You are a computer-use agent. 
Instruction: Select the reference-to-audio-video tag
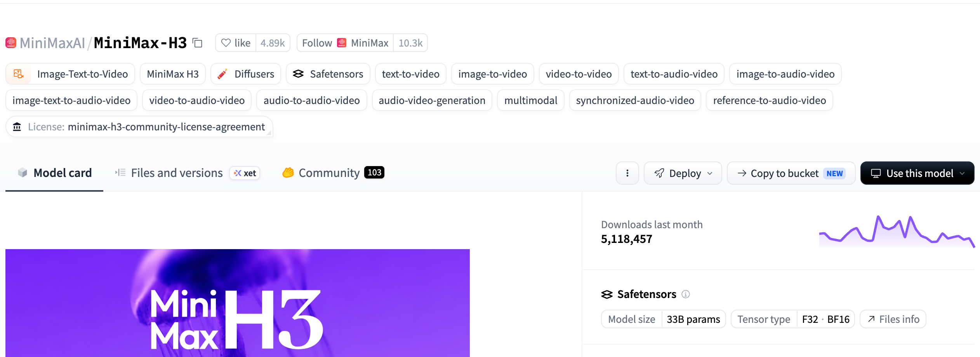pos(770,100)
